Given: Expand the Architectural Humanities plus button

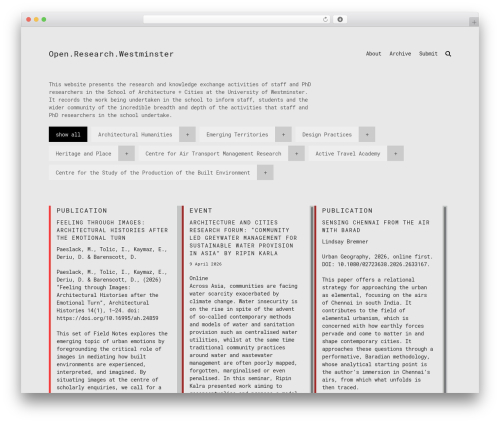Looking at the screenshot, I should point(187,134).
